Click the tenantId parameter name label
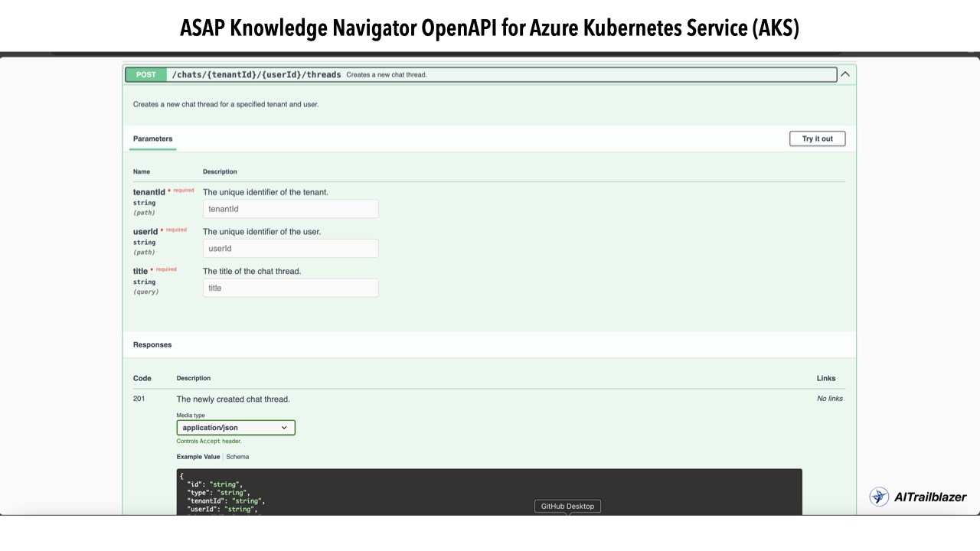Screen dimensions: 980x551 pyautogui.click(x=149, y=192)
